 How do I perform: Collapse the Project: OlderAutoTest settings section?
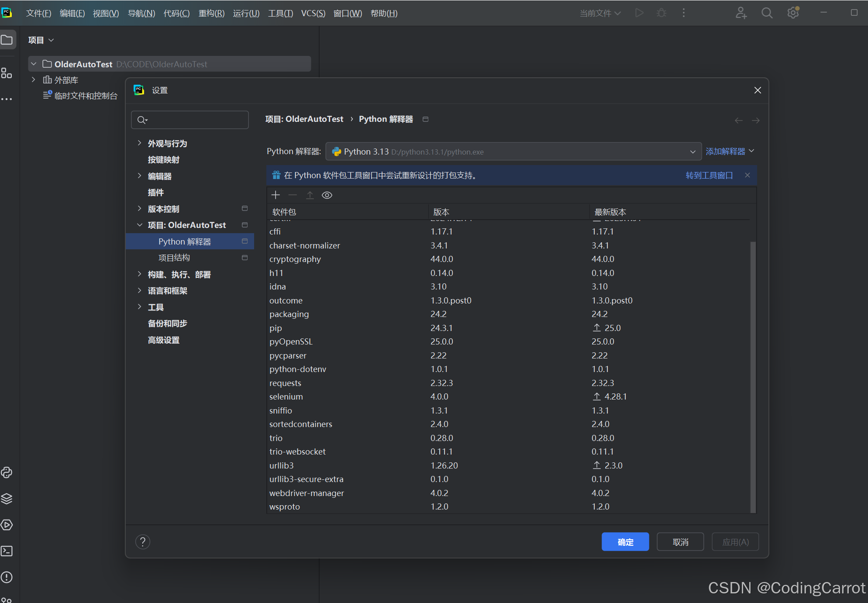coord(139,225)
